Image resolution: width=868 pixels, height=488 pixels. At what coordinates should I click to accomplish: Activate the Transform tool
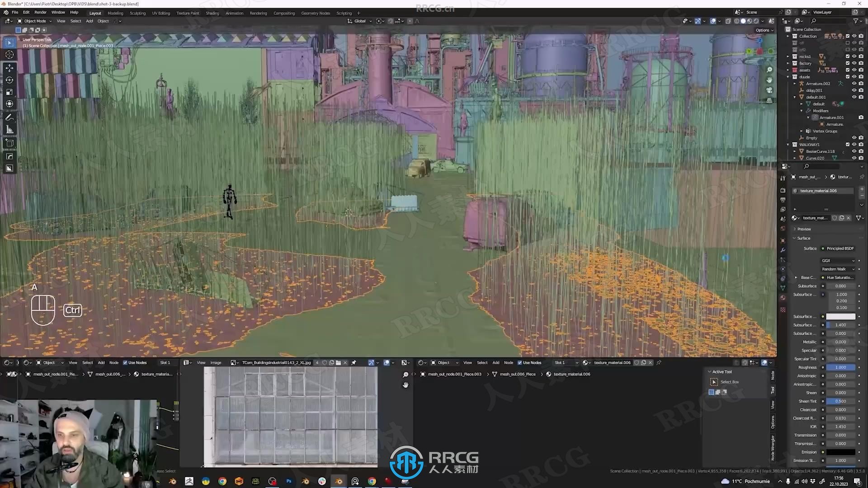tap(9, 104)
